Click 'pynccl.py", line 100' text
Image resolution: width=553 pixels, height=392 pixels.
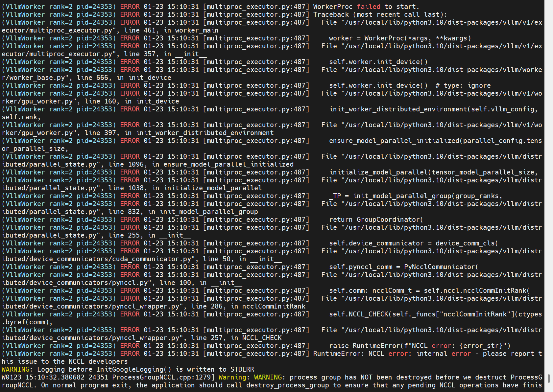pos(152,283)
